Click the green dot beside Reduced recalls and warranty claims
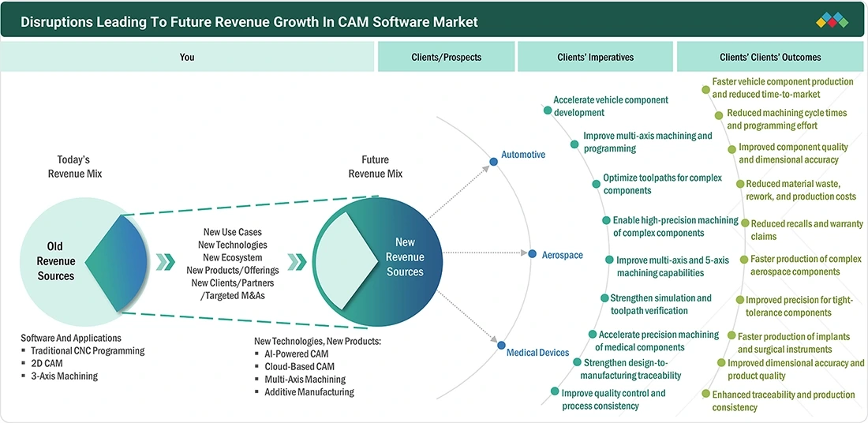 click(745, 223)
